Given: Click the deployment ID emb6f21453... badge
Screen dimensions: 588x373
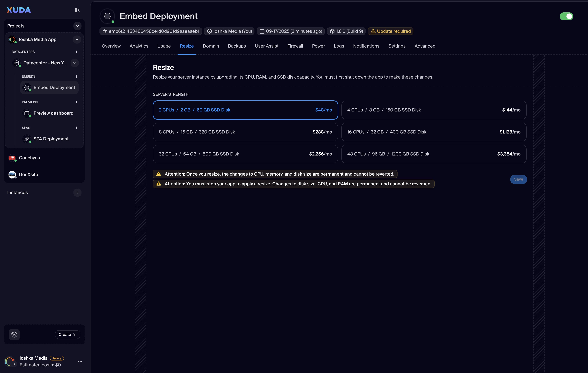Looking at the screenshot, I should pyautogui.click(x=151, y=31).
